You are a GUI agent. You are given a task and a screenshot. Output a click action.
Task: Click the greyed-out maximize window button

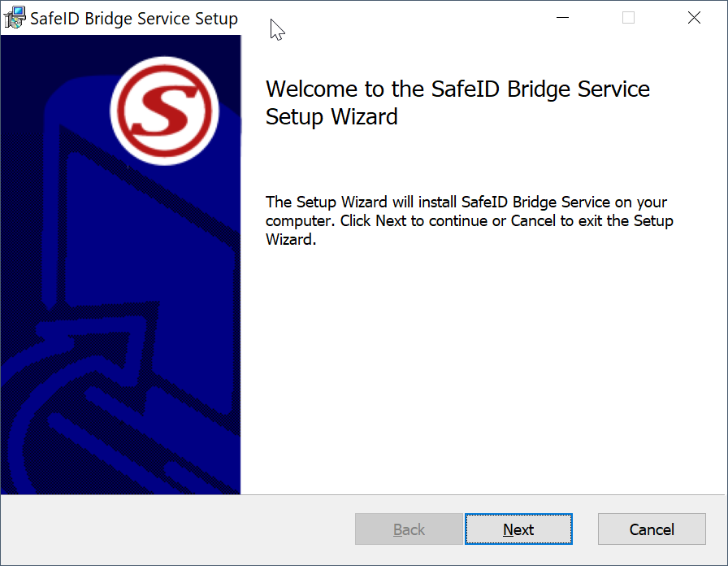(628, 18)
